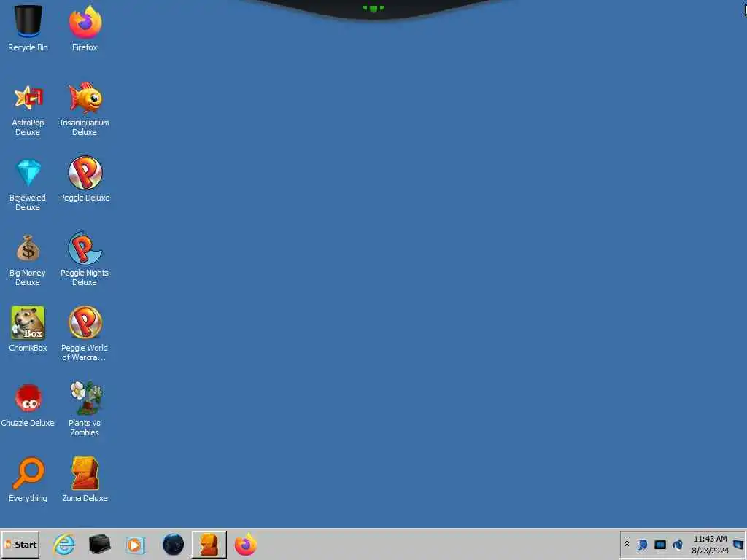
Task: Switch to Zuma Deluxe taskbar button
Action: 209,544
